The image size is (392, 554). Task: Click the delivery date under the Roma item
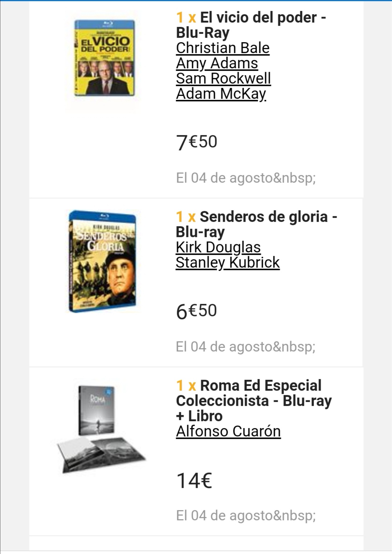click(246, 516)
